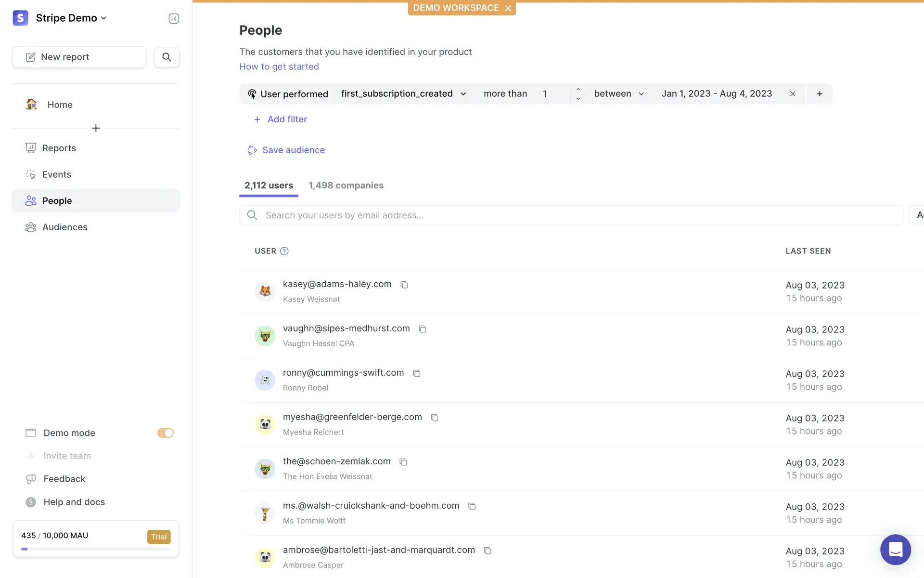This screenshot has height=578, width=924.
Task: Open How to get started link
Action: pyautogui.click(x=279, y=66)
